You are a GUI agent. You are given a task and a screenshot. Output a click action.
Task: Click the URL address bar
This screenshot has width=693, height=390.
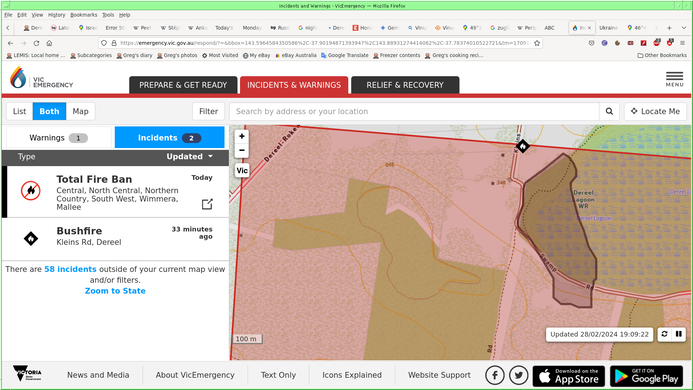click(x=325, y=43)
